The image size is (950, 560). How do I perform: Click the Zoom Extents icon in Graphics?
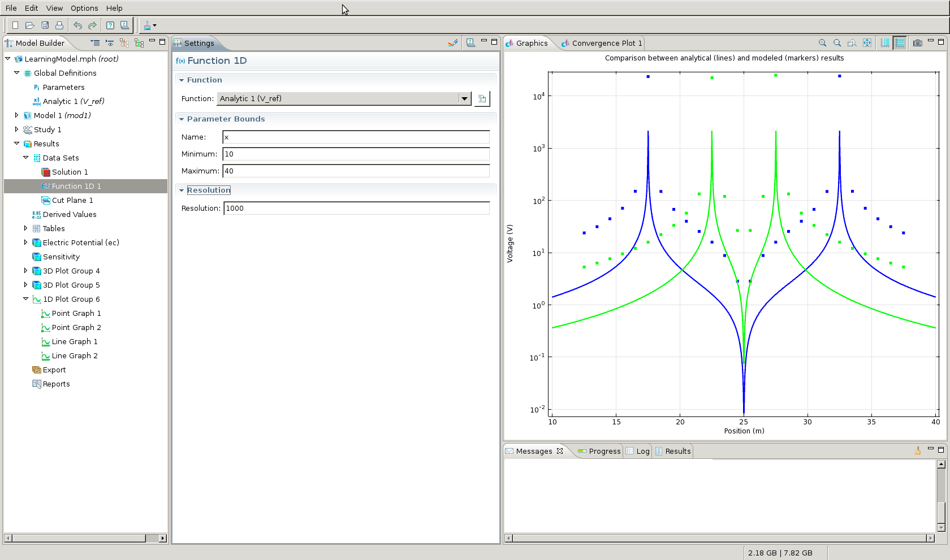tap(867, 43)
